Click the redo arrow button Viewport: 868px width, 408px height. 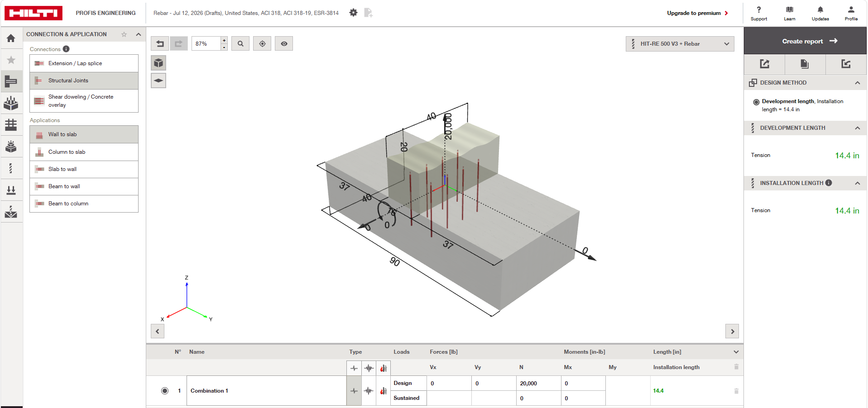click(x=178, y=43)
